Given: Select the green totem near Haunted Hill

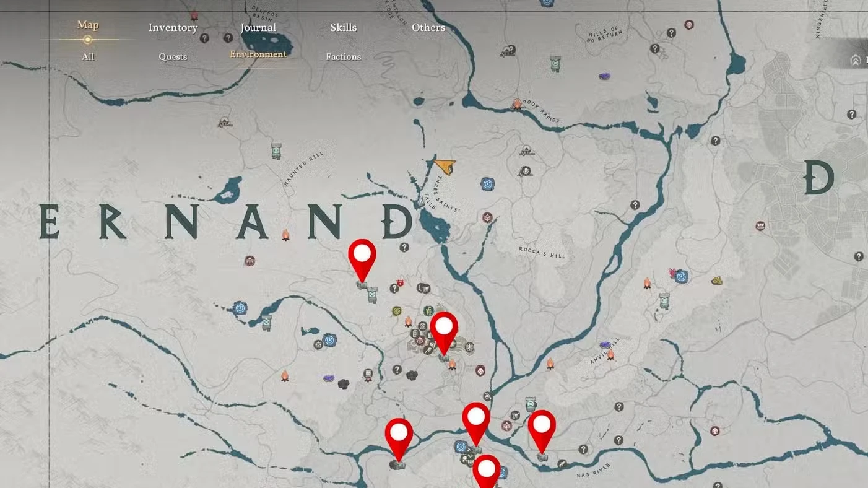Looking at the screenshot, I should [276, 151].
